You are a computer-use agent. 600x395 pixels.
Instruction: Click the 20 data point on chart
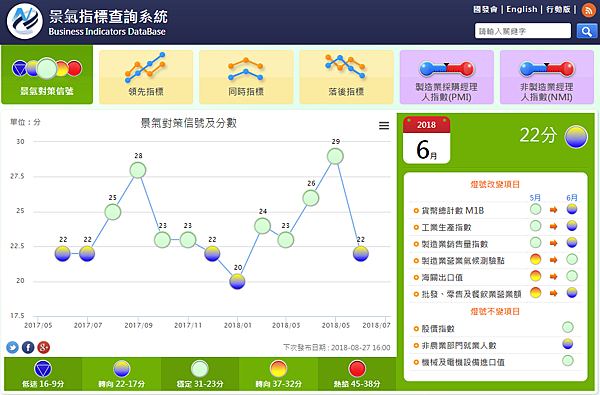pos(237,282)
